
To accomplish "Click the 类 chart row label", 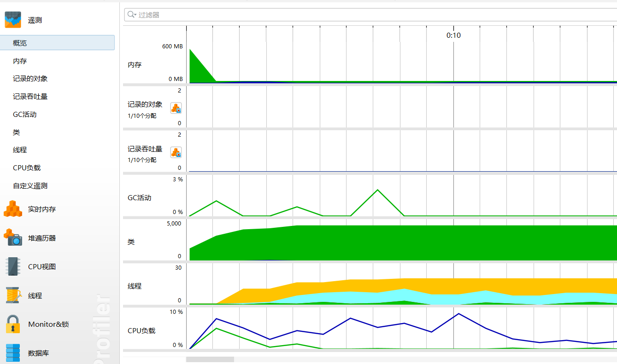I will [x=131, y=242].
